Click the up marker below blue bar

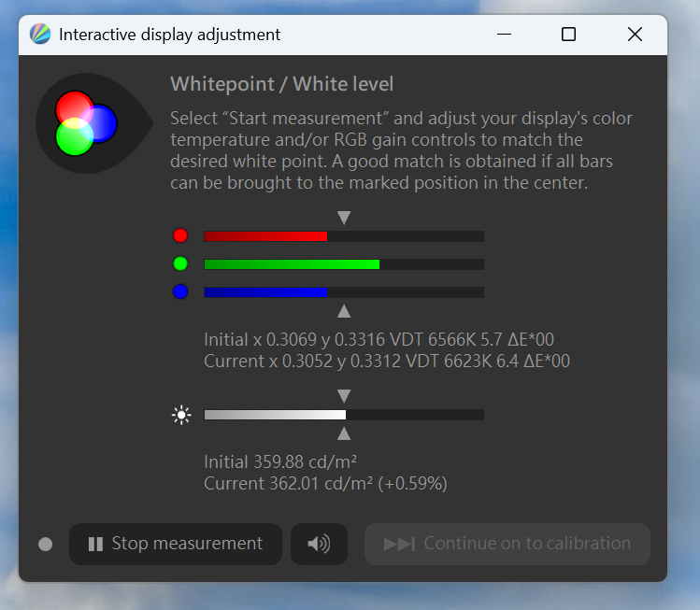click(x=344, y=311)
